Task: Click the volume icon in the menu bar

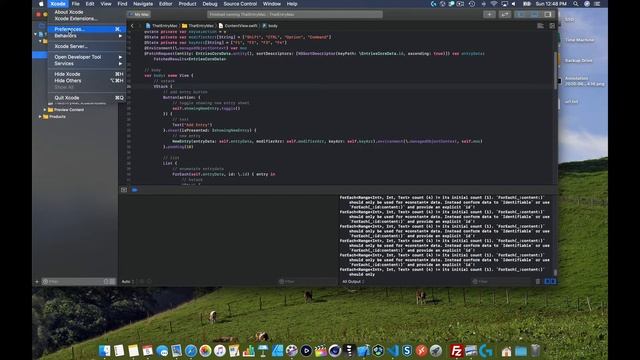Action: click(x=513, y=4)
